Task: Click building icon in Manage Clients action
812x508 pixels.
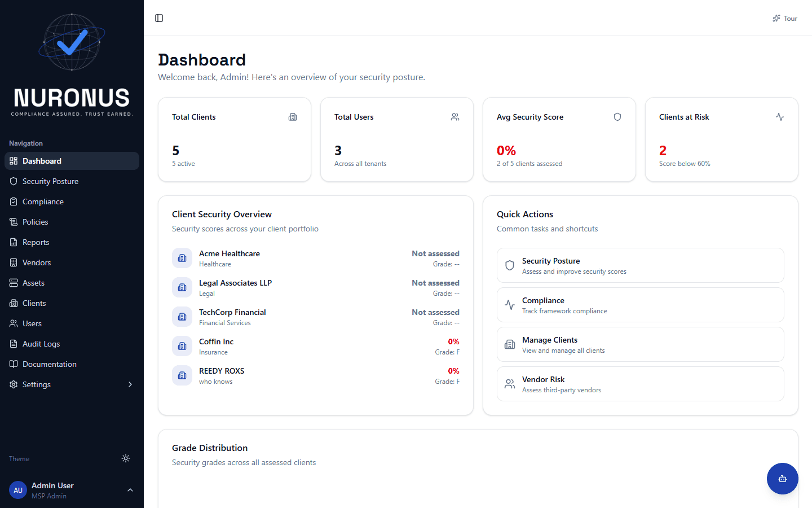Action: pyautogui.click(x=510, y=344)
